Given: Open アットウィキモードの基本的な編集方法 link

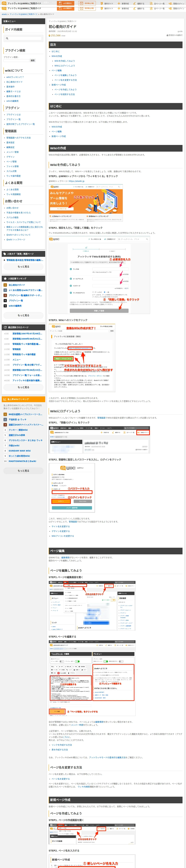Looking at the screenshot, I should (x=107, y=757).
